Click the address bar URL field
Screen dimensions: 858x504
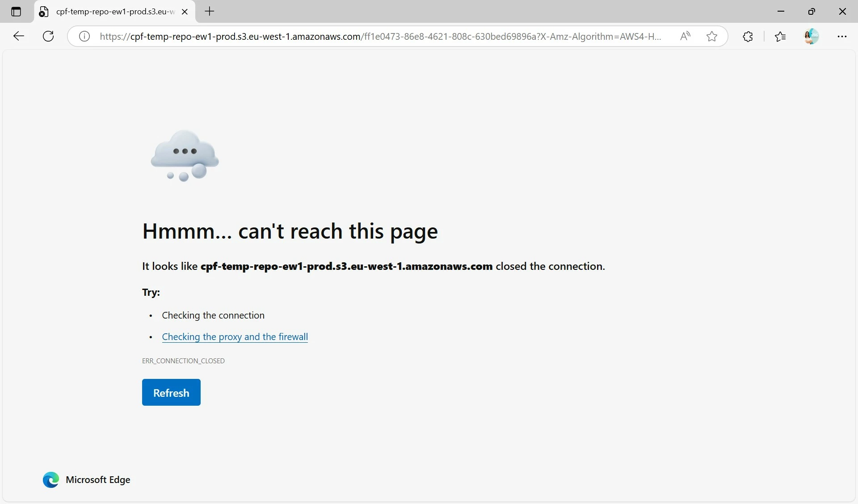pos(380,36)
